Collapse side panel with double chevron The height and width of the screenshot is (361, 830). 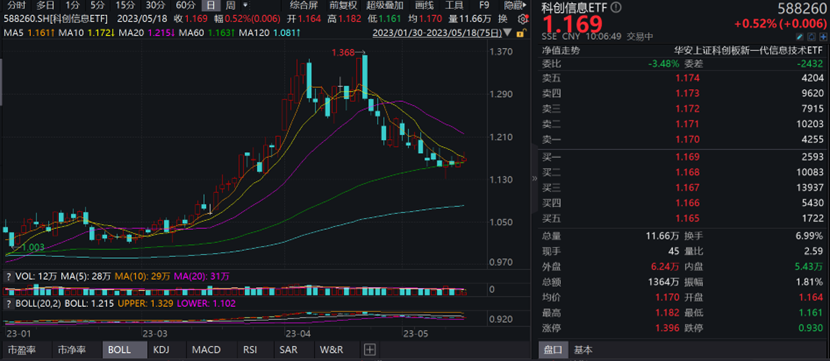534,178
